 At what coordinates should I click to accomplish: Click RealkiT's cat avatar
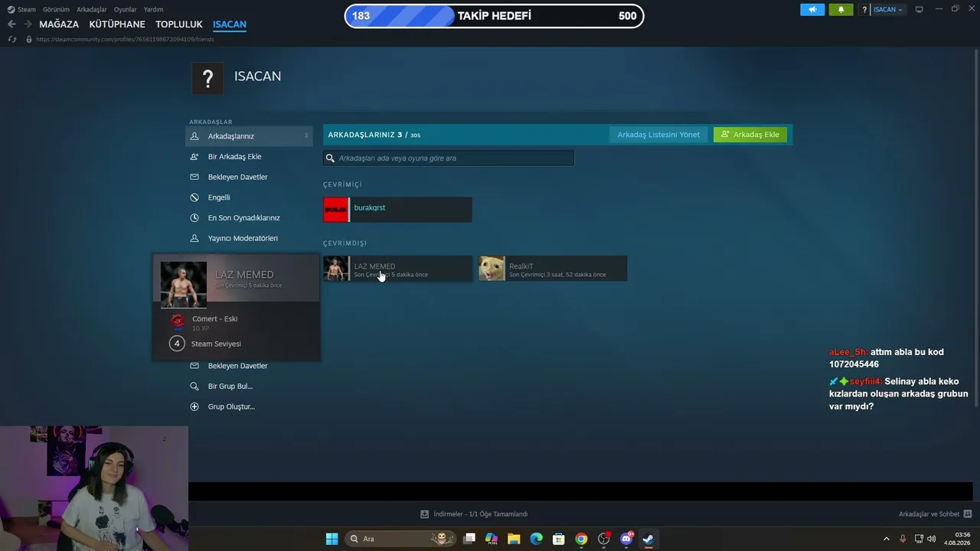(492, 269)
